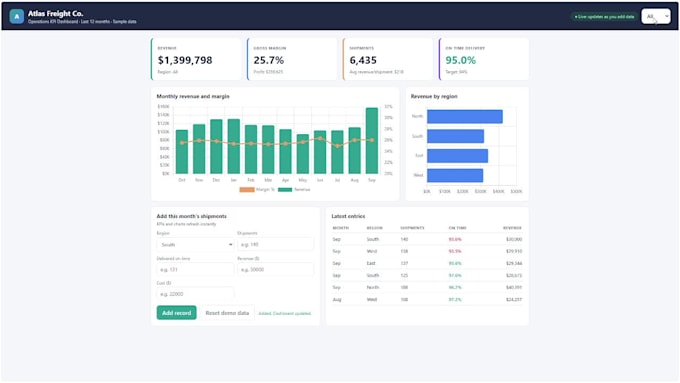Click the 'Atlas Freight Co.' title text

[56, 13]
